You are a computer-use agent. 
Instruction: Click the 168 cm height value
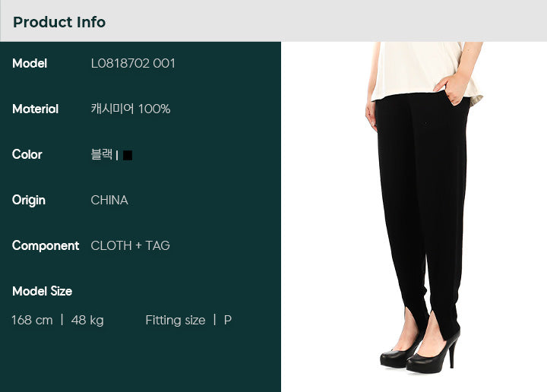[32, 320]
